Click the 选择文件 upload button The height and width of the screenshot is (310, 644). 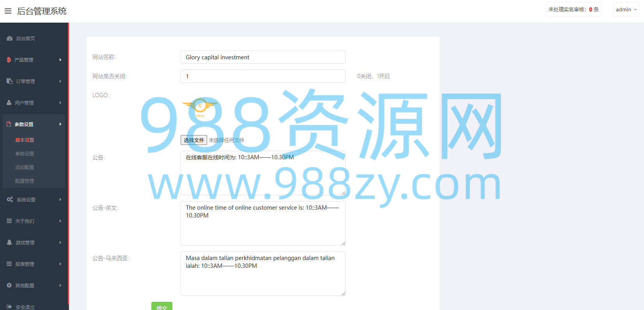click(x=194, y=140)
